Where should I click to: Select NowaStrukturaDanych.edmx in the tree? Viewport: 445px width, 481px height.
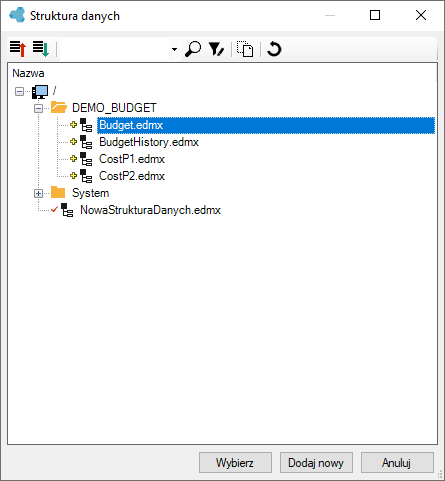coord(150,210)
